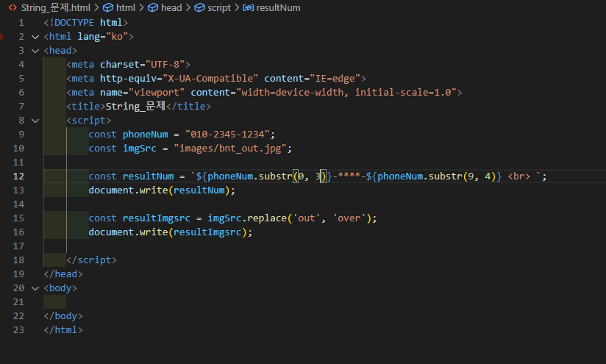
Task: Click the cube icon before html breadcrumb
Action: pyautogui.click(x=108, y=8)
